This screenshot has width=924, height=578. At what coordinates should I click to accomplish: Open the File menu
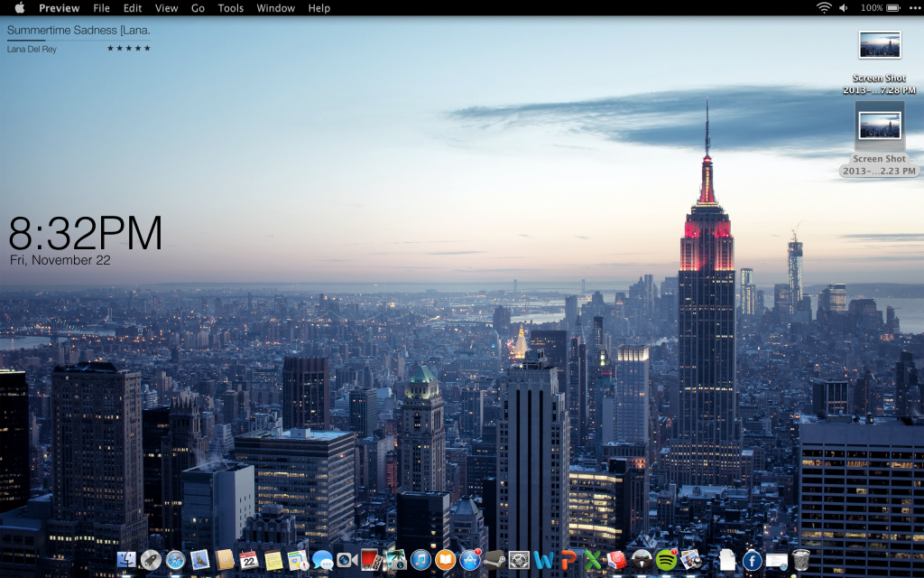[x=101, y=8]
